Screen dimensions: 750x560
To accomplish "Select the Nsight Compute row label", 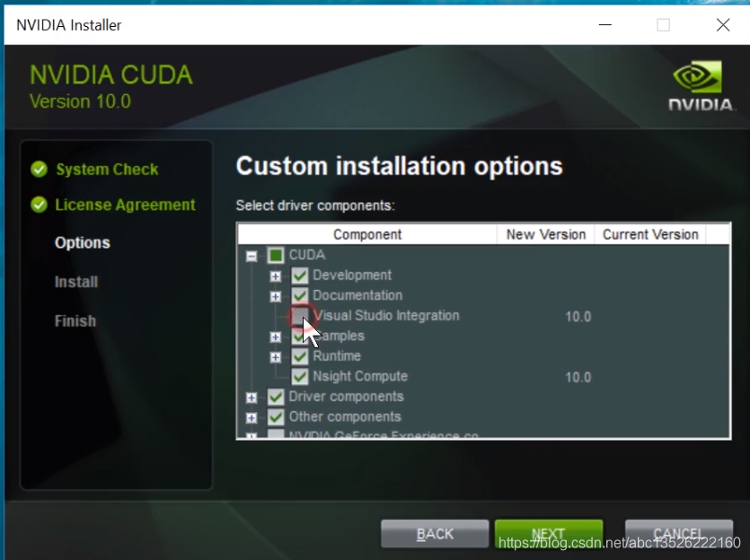I will [360, 377].
